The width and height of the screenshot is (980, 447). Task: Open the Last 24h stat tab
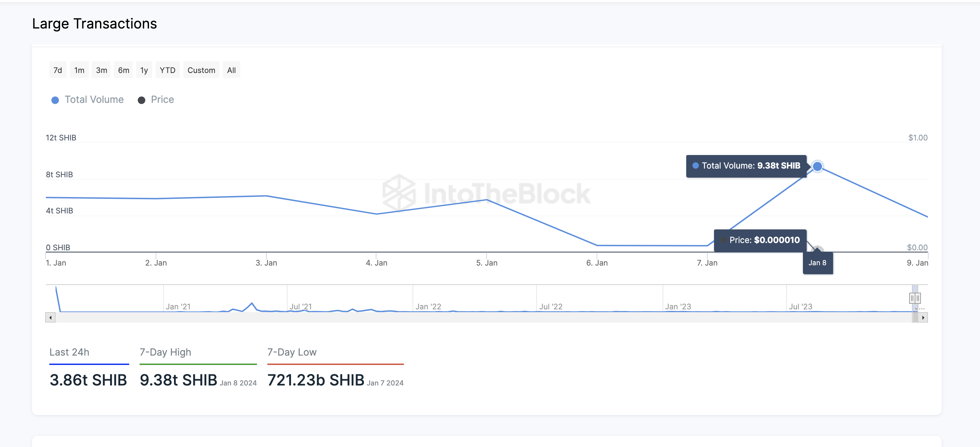pyautogui.click(x=69, y=352)
